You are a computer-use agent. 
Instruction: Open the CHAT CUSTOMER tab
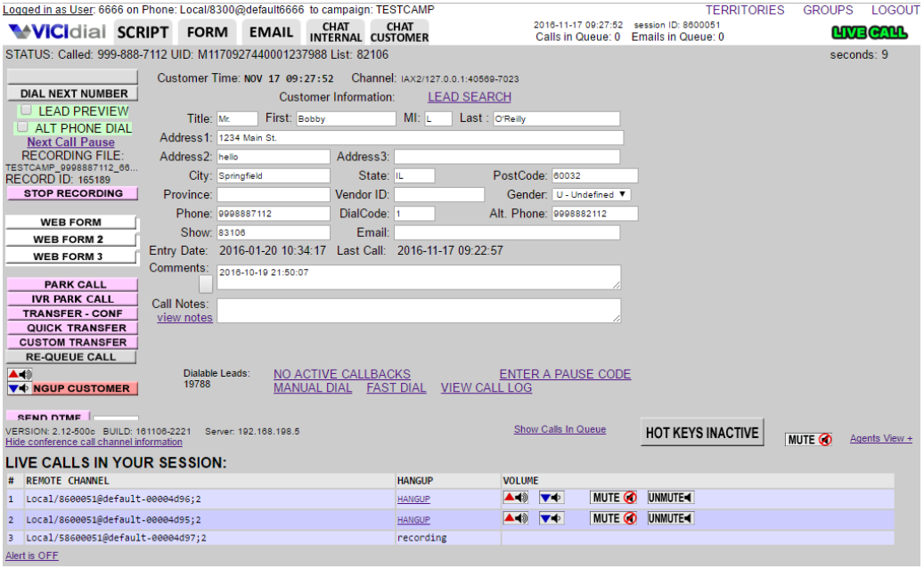(x=399, y=32)
